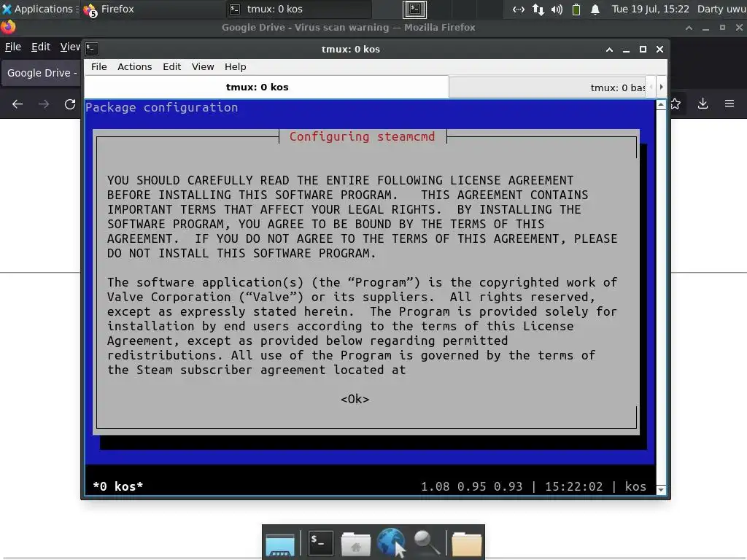
Task: Click the clock 'Tue 19 Jul, 15:22'
Action: pyautogui.click(x=650, y=9)
